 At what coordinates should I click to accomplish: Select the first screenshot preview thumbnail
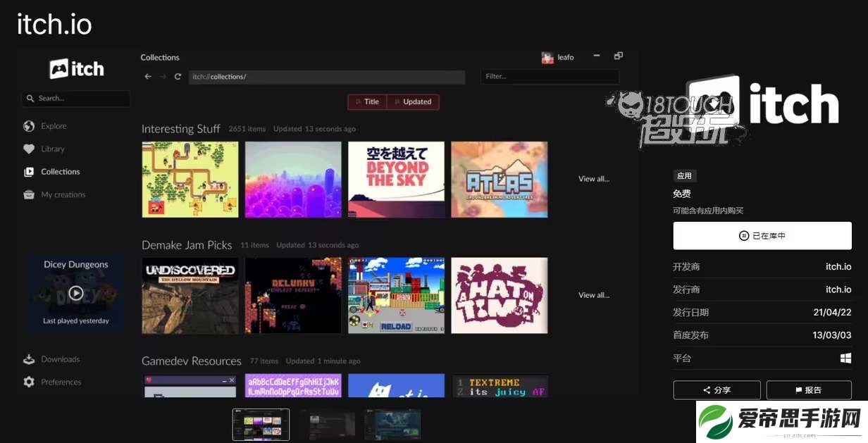(x=261, y=425)
